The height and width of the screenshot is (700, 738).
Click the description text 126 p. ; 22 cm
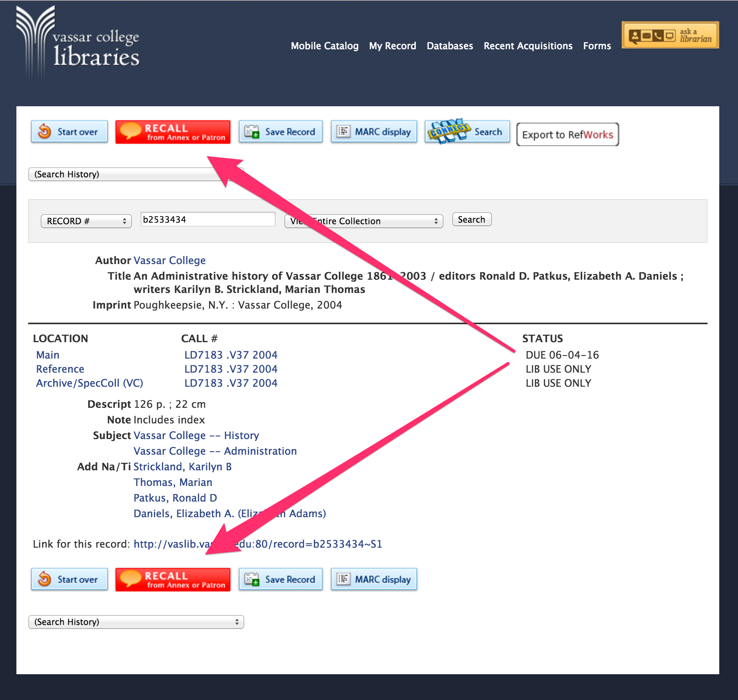[x=169, y=404]
